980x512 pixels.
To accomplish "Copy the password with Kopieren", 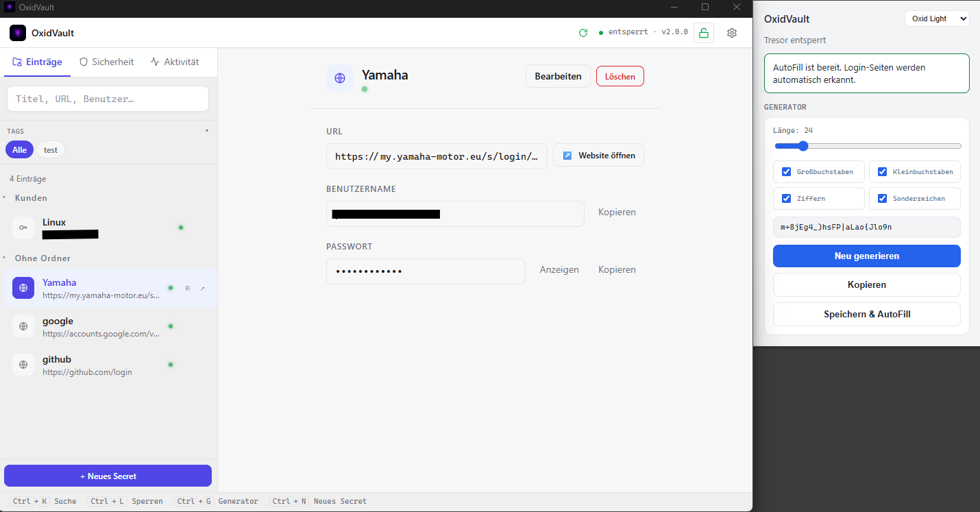I will pos(617,270).
